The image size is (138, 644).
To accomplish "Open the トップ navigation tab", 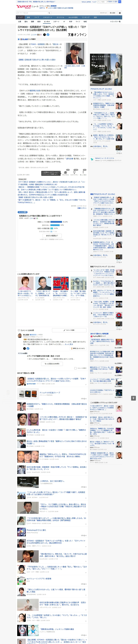I will 20,17.
